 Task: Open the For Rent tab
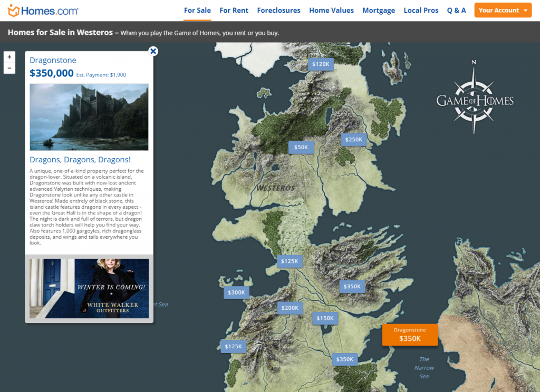pos(234,11)
